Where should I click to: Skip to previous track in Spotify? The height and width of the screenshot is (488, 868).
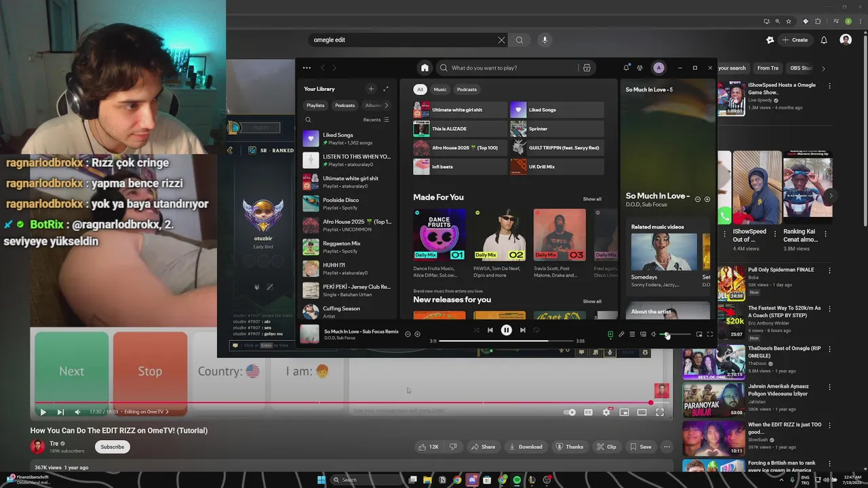tap(490, 330)
